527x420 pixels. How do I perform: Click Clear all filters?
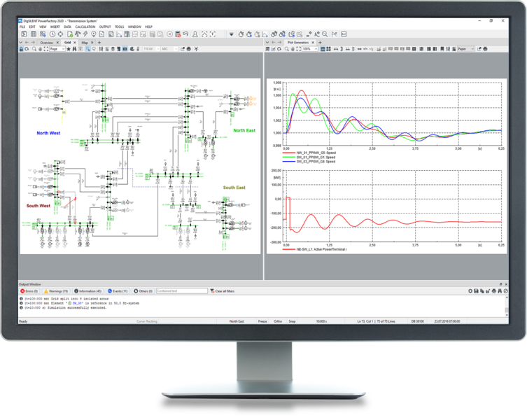[223, 291]
